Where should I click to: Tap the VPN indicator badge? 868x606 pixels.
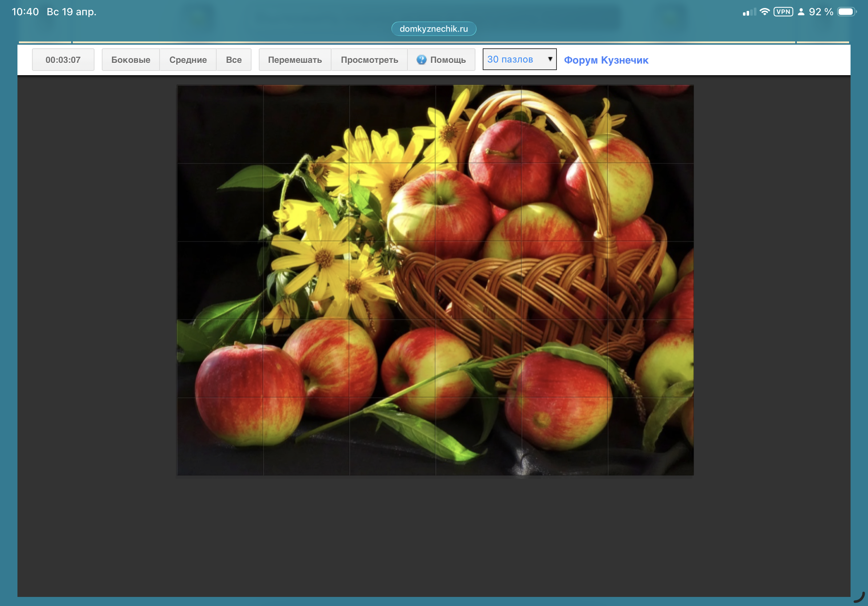point(783,12)
